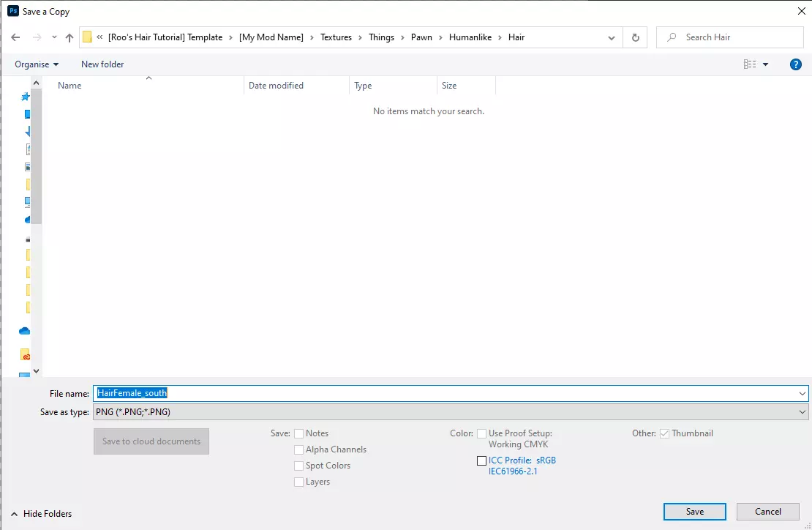Select Quick access star in sidebar

pos(26,97)
